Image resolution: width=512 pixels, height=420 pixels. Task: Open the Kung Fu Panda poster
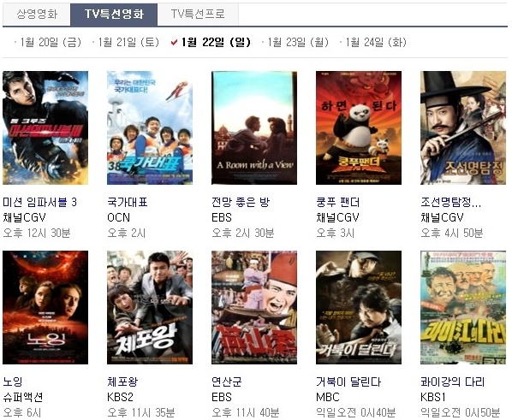359,128
